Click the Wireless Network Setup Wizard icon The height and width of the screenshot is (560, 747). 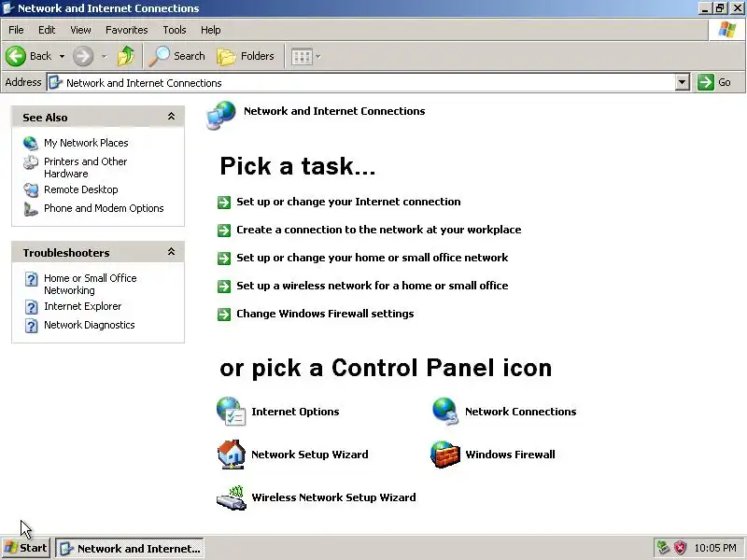click(232, 498)
